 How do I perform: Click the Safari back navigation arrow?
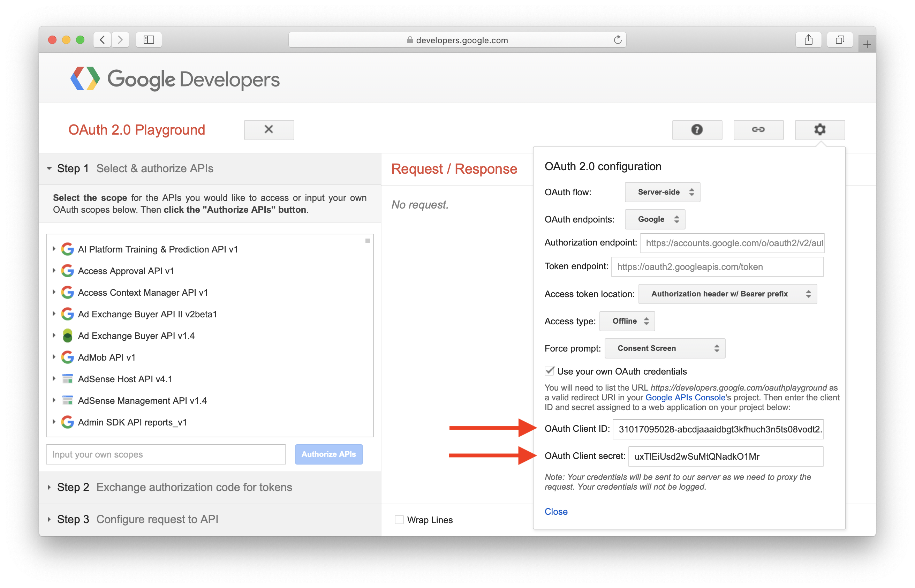pos(102,40)
